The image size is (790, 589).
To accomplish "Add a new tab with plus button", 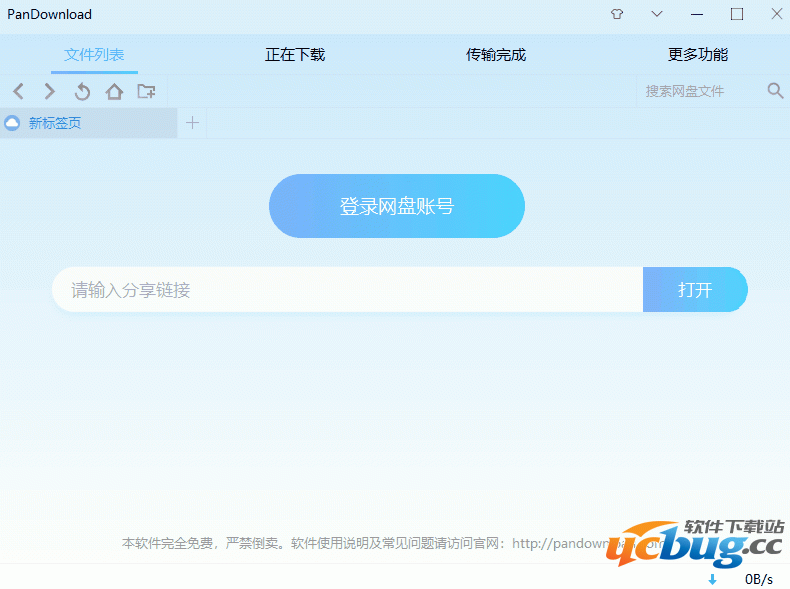I will (x=193, y=123).
